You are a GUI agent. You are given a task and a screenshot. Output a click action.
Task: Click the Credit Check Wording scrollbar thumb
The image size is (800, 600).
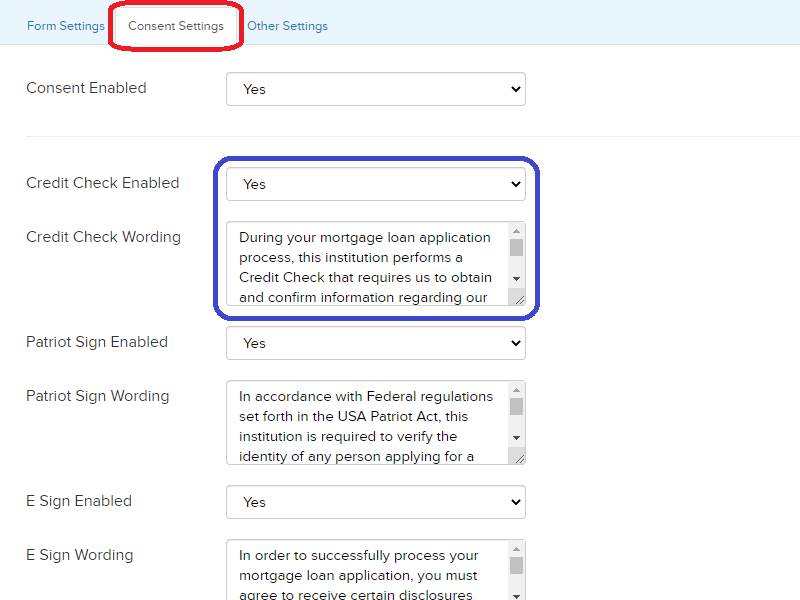[x=516, y=247]
